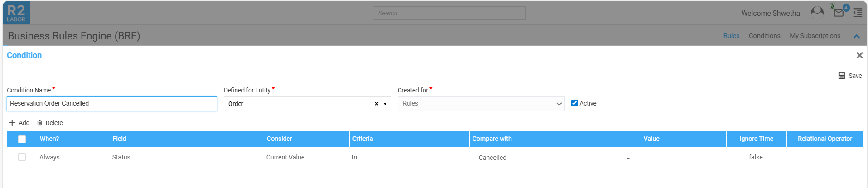Click the Save floppy disk icon
868x188 pixels.
(842, 76)
